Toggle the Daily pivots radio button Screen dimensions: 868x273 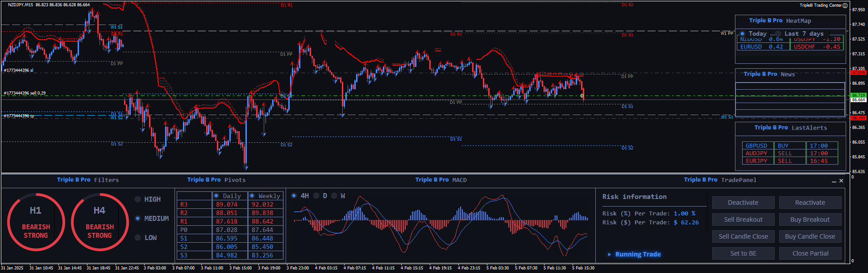coord(216,196)
